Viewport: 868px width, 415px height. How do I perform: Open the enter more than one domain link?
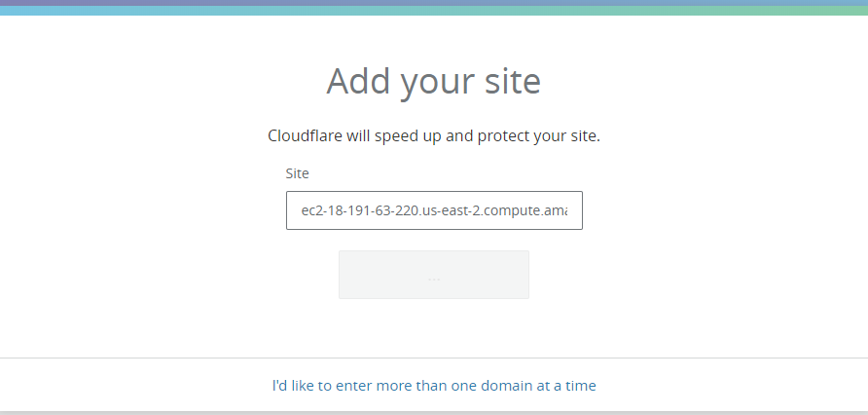[x=434, y=386]
